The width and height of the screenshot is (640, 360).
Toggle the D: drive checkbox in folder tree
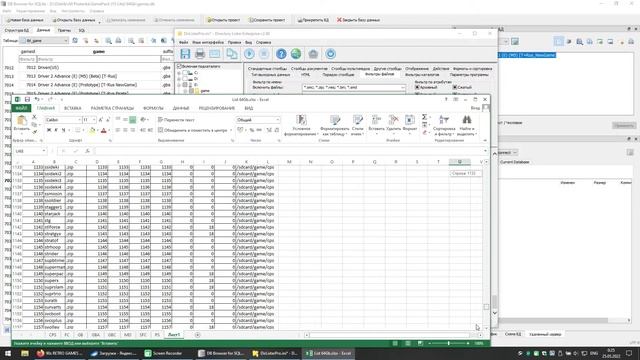click(184, 79)
